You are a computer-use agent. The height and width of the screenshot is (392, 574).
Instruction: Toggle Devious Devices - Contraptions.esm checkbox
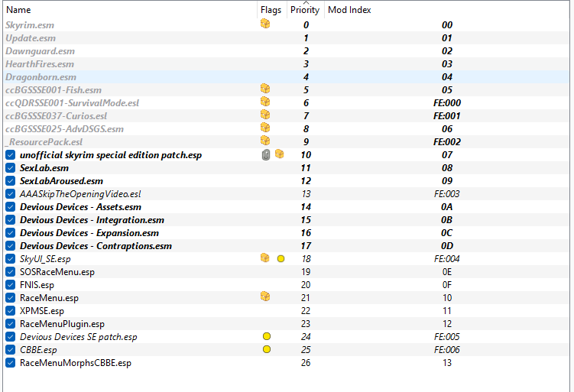[x=11, y=246]
